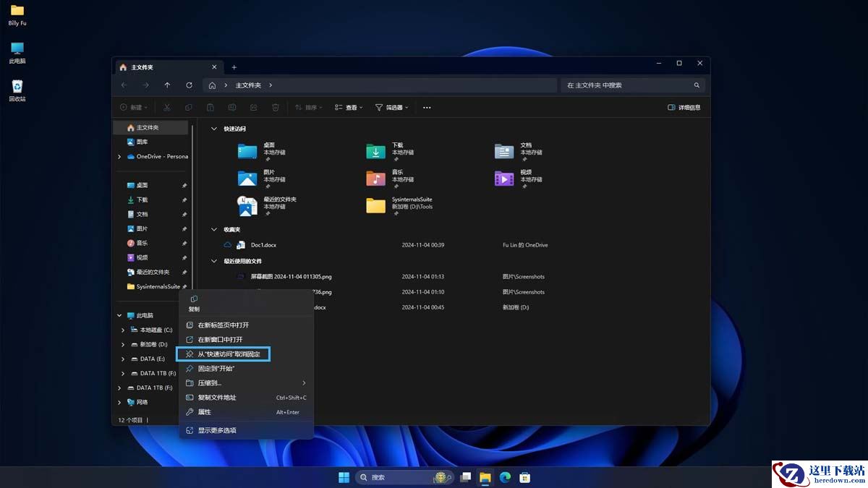Open the 排序 sort dropdown
Image resolution: width=868 pixels, height=488 pixels.
[x=309, y=108]
